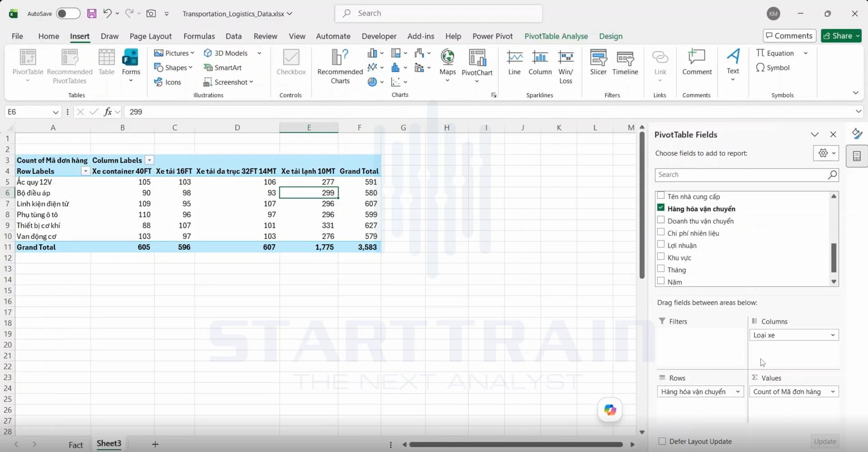Open the Comments button
868x452 pixels.
[789, 36]
